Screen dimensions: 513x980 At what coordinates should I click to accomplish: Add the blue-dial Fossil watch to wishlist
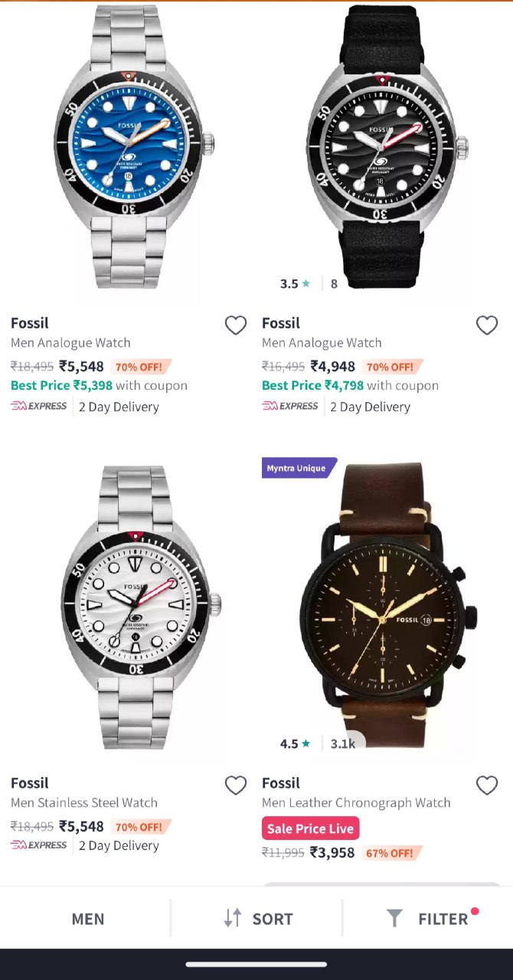coord(235,325)
